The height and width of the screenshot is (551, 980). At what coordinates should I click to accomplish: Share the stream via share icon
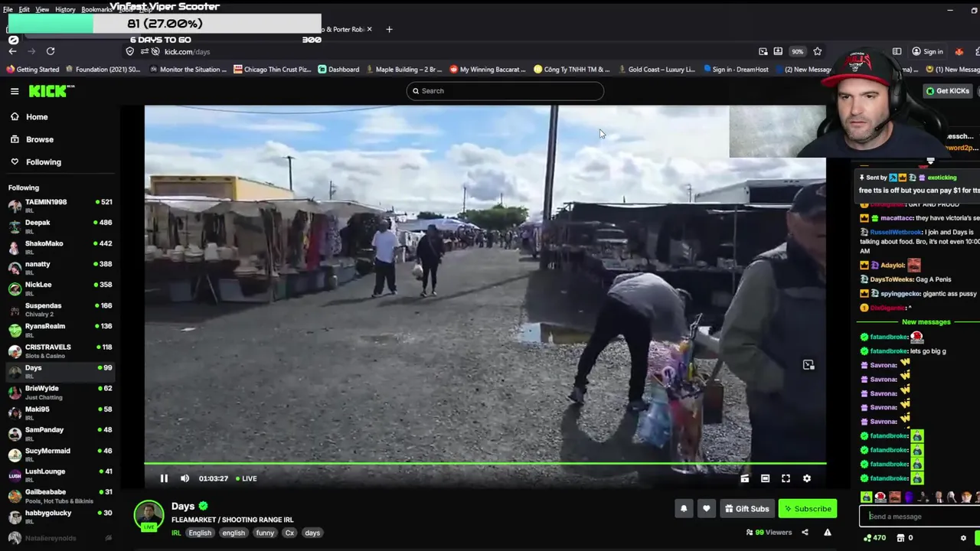point(805,533)
